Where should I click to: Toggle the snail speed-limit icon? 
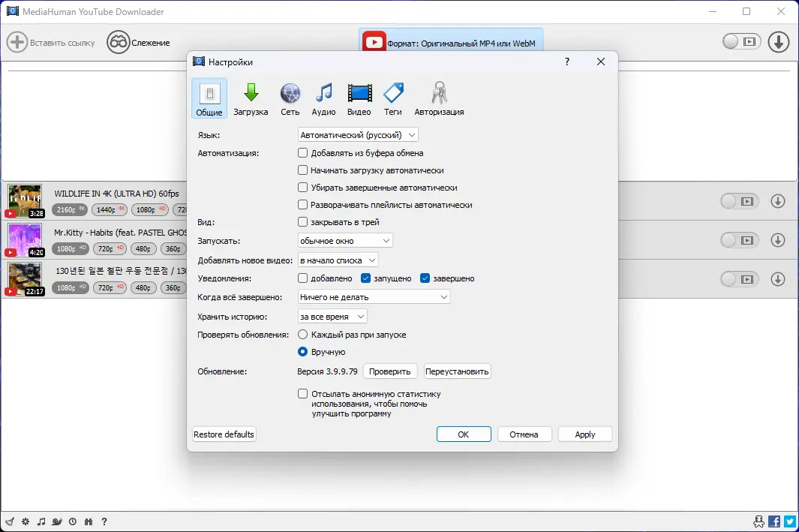pyautogui.click(x=56, y=521)
